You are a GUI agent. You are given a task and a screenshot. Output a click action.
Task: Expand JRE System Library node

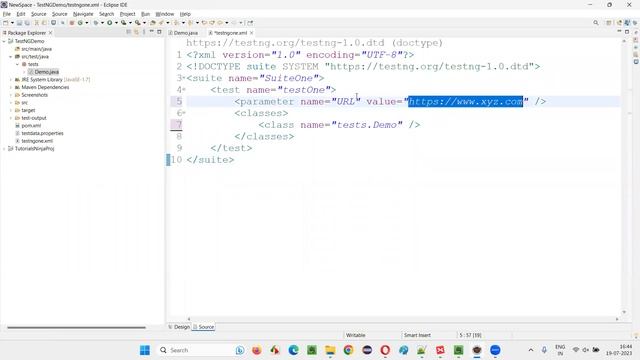(x=11, y=80)
